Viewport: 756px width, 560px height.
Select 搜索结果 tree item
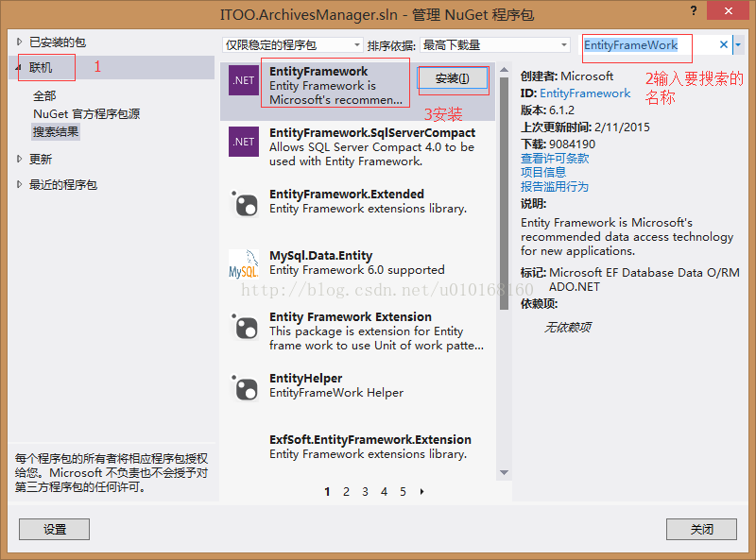[x=56, y=131]
